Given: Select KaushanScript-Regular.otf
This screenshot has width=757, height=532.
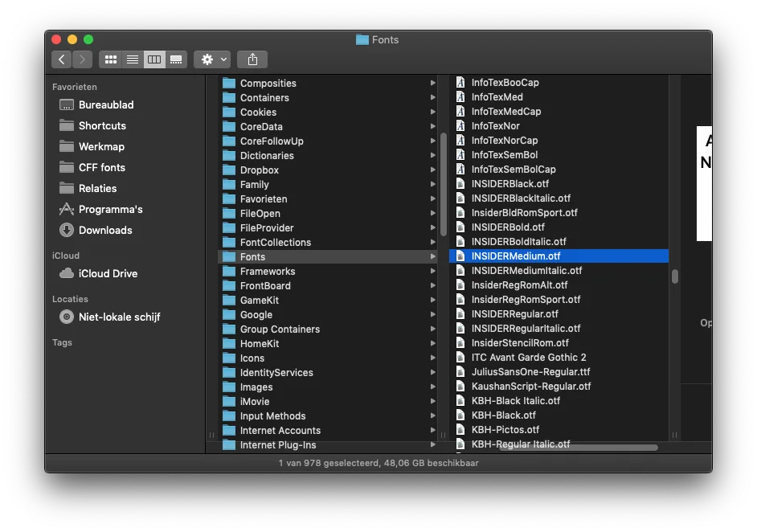Looking at the screenshot, I should [x=559, y=387].
